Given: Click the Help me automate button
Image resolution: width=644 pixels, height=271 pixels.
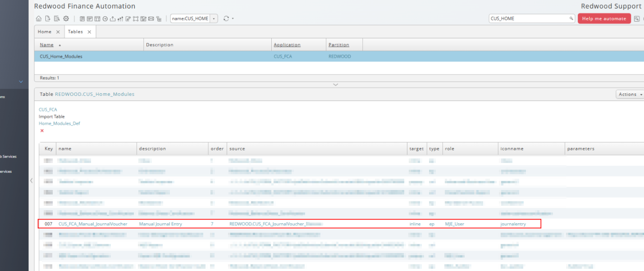Looking at the screenshot, I should (604, 18).
